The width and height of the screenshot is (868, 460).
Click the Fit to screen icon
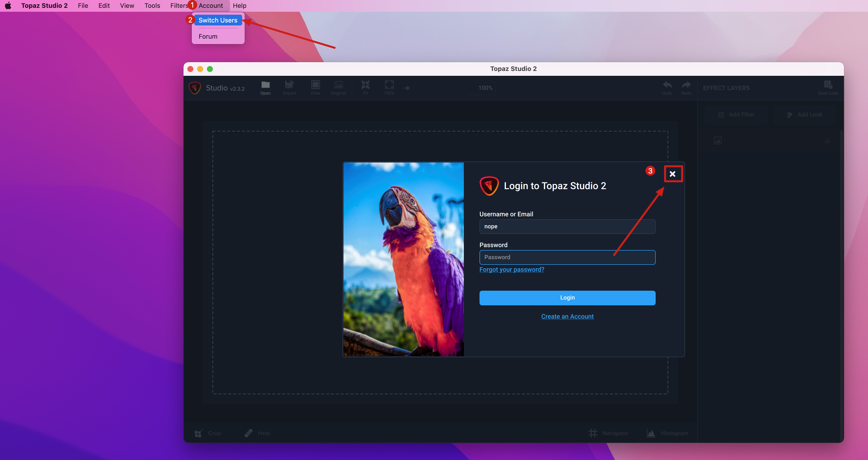click(365, 87)
